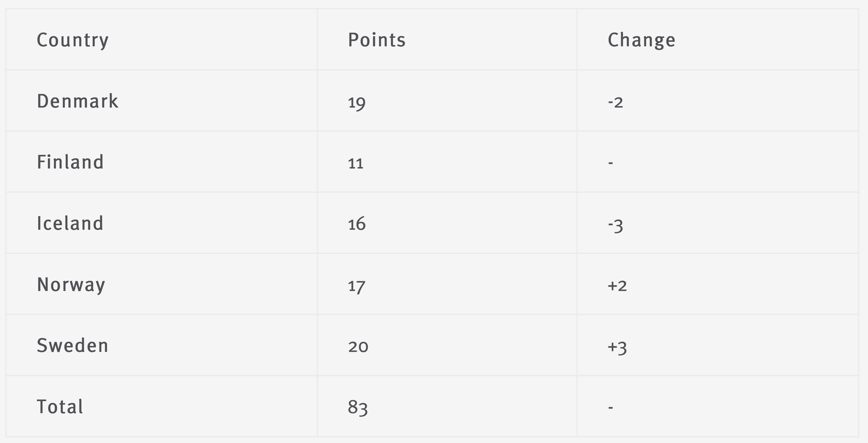Select the Sweden row label
This screenshot has height=443, width=868.
click(x=72, y=346)
